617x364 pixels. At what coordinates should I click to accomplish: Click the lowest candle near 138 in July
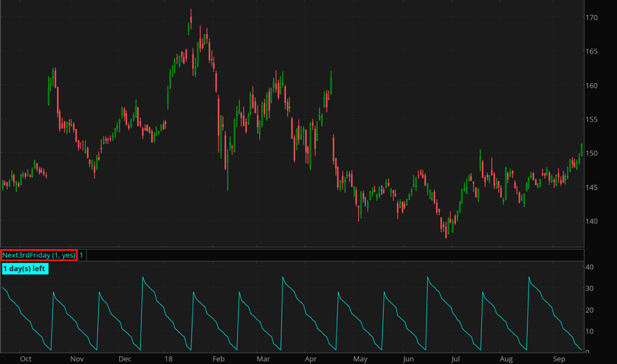click(x=446, y=232)
